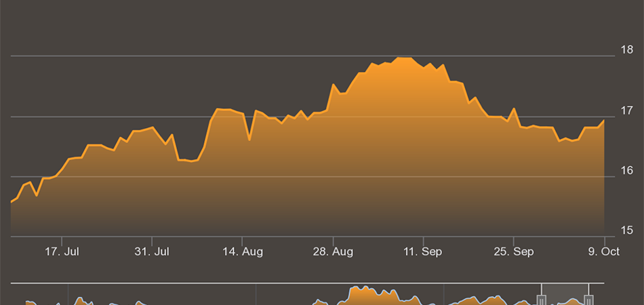Click the chart's highest peak near 18
Viewport: 644px width, 305px height.
404,58
